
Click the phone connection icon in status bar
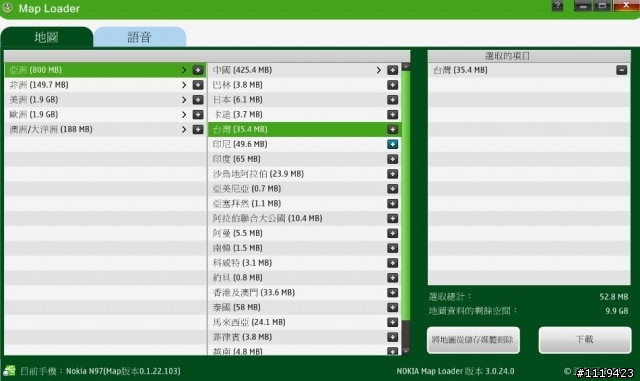pos(9,371)
